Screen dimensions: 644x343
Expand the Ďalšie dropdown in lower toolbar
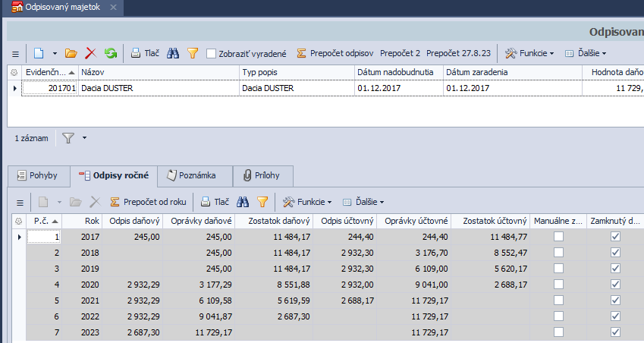pos(363,202)
